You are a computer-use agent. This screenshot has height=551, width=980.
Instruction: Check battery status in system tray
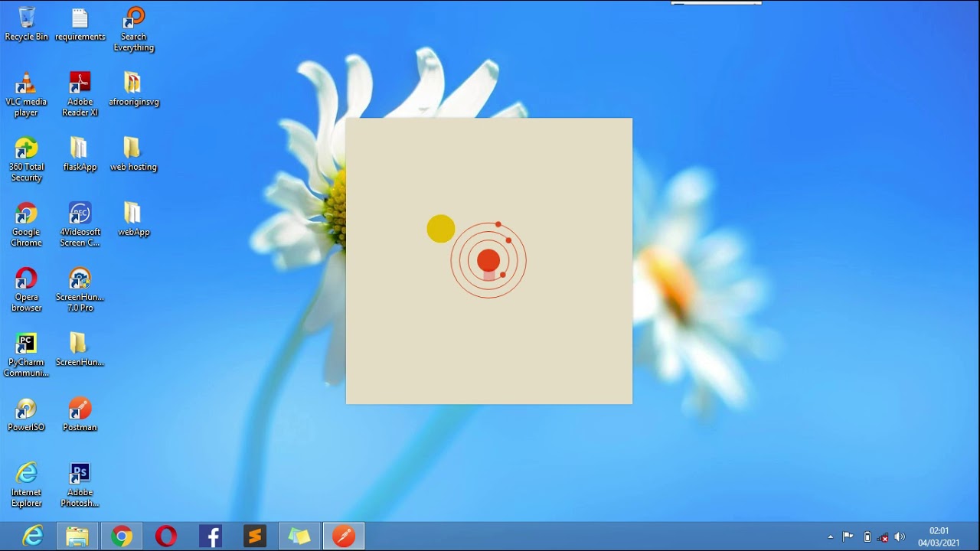tap(867, 536)
